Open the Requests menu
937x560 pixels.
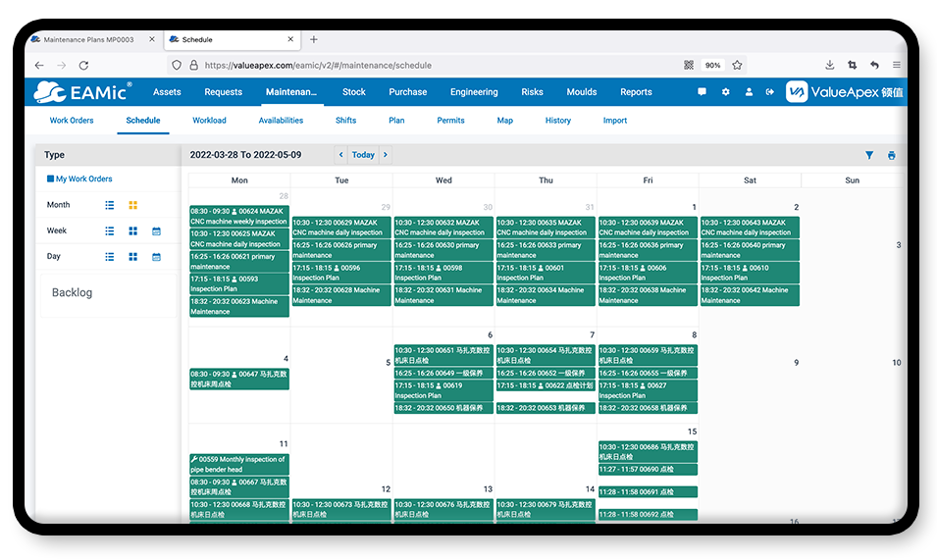point(223,92)
